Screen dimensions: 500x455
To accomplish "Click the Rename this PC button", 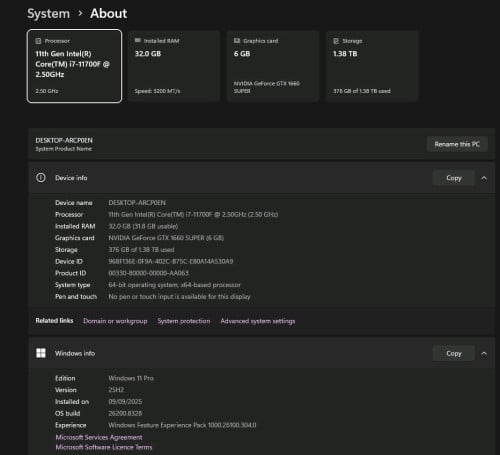I will pyautogui.click(x=457, y=144).
